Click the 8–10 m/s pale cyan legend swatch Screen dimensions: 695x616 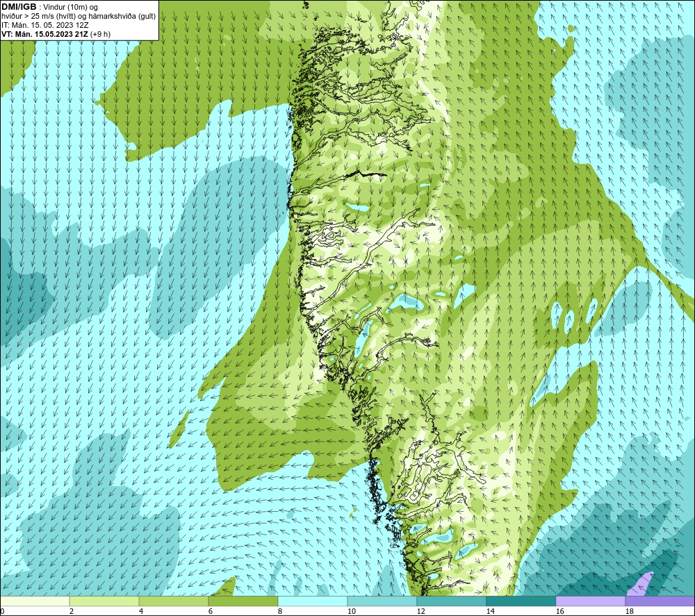coord(313,601)
